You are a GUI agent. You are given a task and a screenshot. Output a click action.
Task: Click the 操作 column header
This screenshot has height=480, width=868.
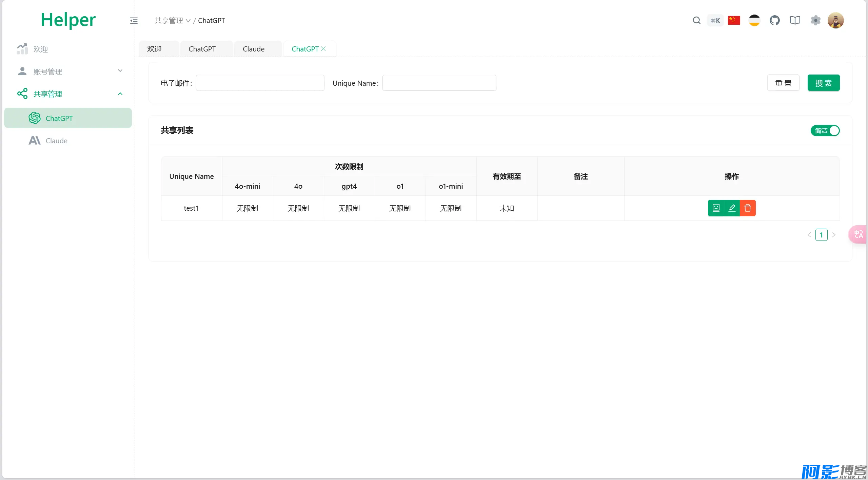coord(732,176)
